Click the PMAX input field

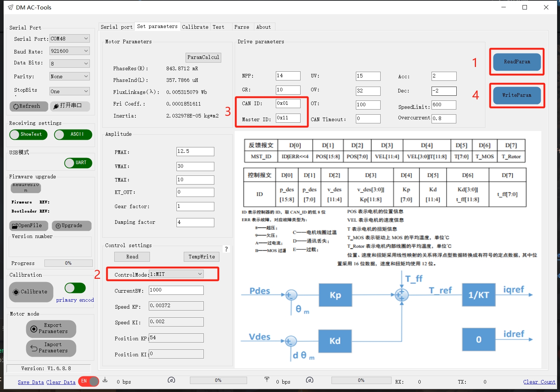click(195, 151)
